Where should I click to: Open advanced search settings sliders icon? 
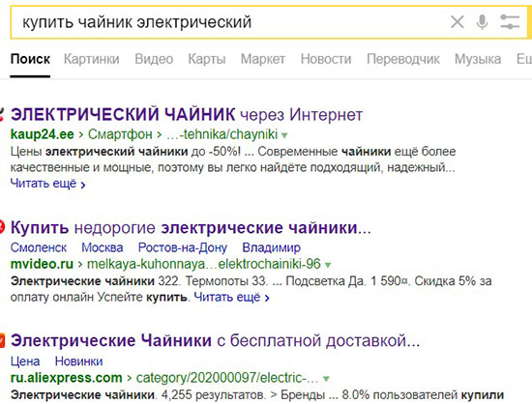pos(510,22)
